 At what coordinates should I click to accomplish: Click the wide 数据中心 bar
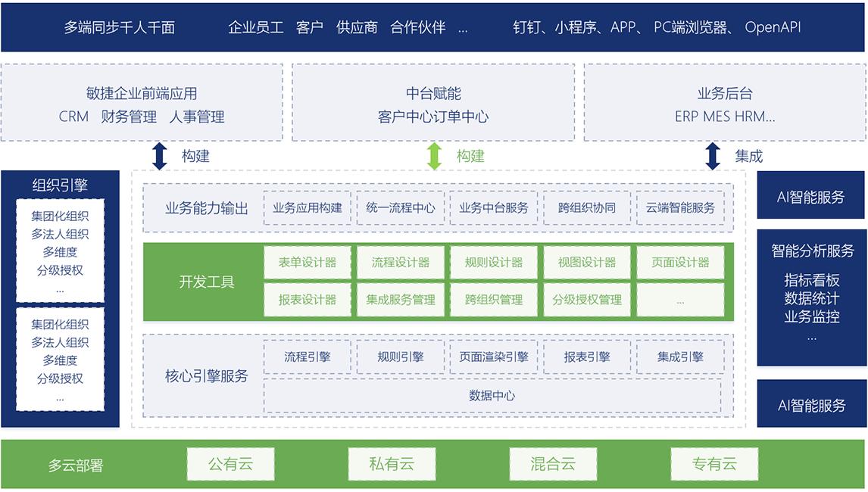[492, 396]
